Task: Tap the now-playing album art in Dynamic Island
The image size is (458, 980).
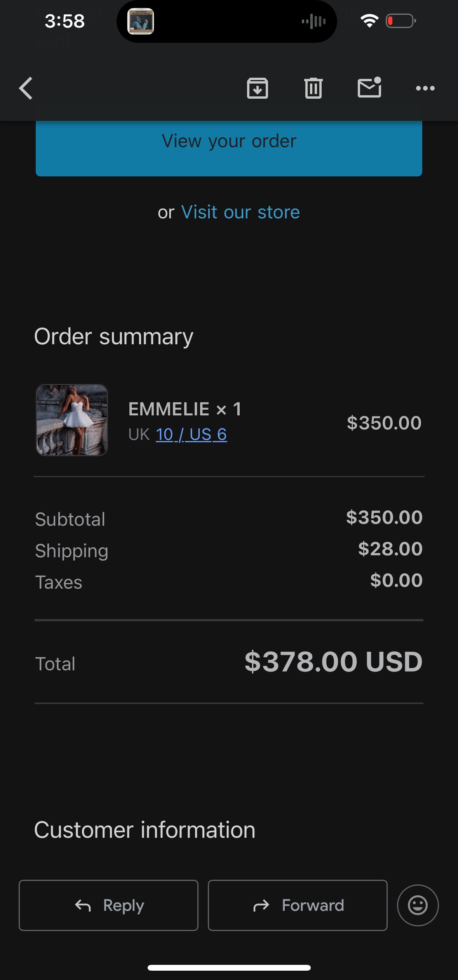Action: coord(141,21)
